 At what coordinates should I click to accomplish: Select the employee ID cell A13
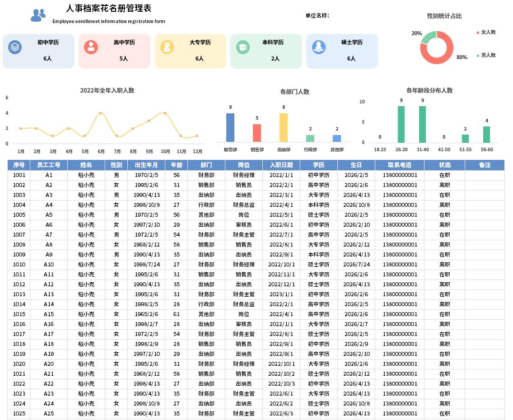pyautogui.click(x=49, y=294)
